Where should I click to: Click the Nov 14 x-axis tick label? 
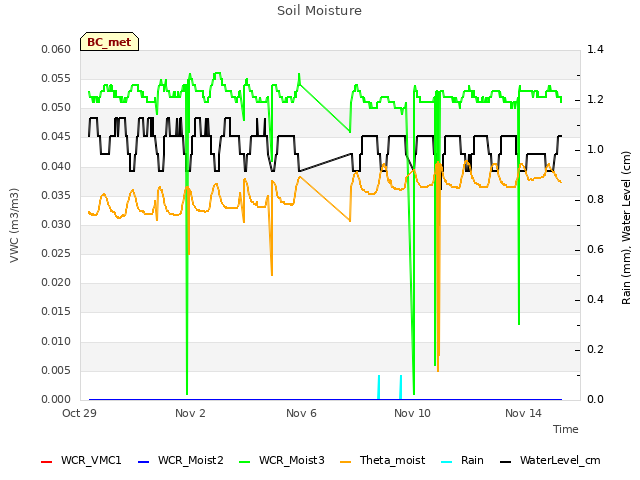tap(523, 413)
